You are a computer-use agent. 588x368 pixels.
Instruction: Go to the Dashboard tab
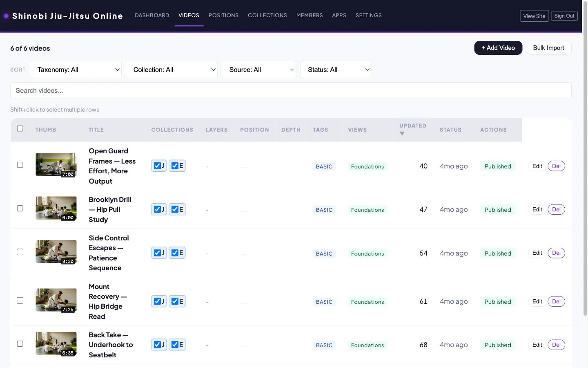tap(152, 16)
